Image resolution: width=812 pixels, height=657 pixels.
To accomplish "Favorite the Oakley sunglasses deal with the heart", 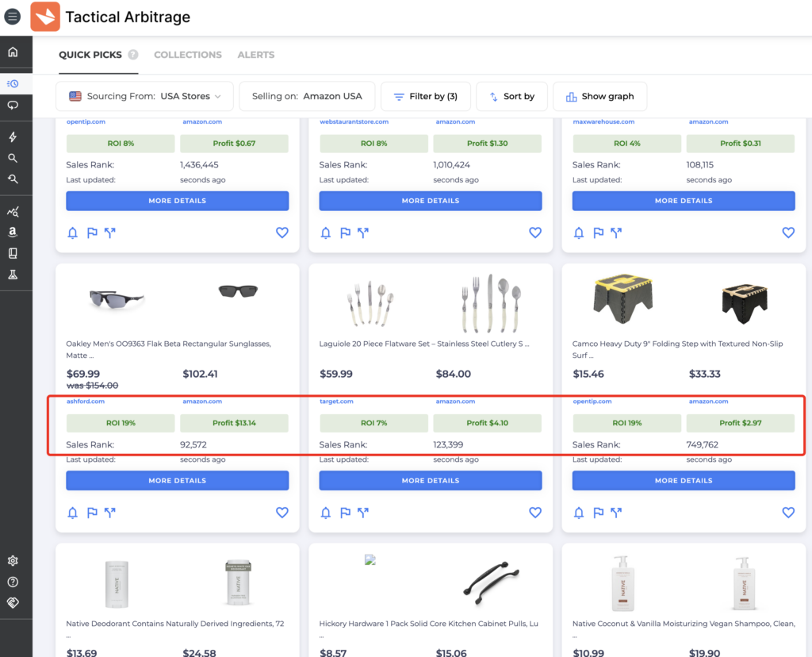I will [282, 513].
